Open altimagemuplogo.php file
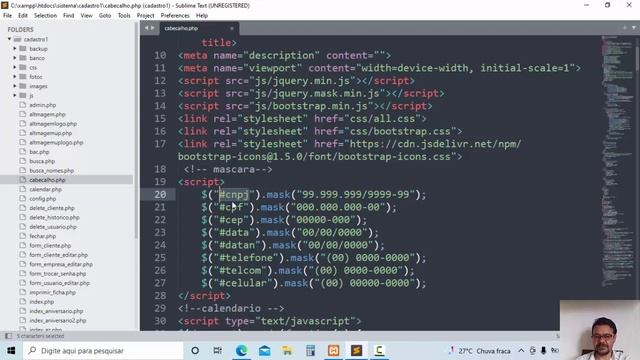640x360 pixels. [x=56, y=142]
